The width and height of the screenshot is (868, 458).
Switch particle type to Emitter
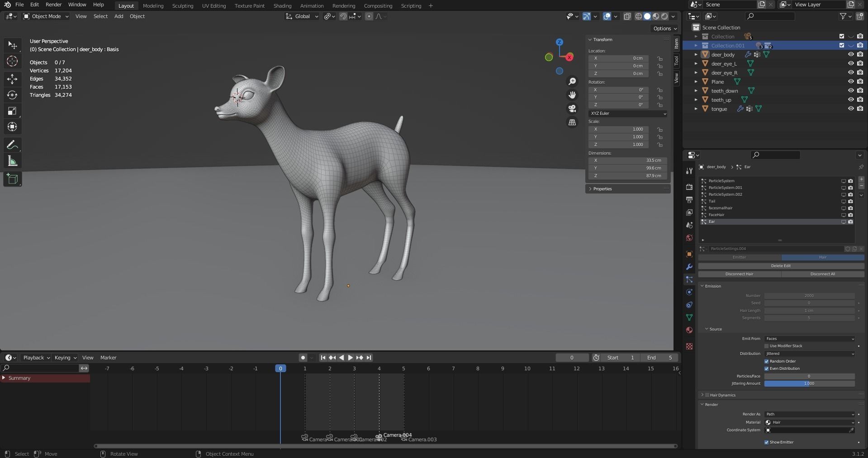pos(739,257)
